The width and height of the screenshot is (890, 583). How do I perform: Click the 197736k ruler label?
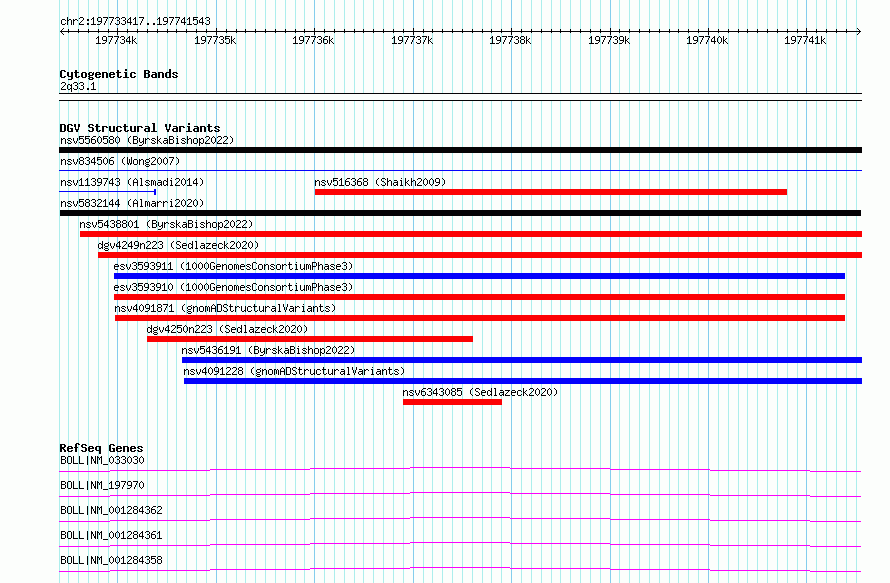pyautogui.click(x=313, y=40)
